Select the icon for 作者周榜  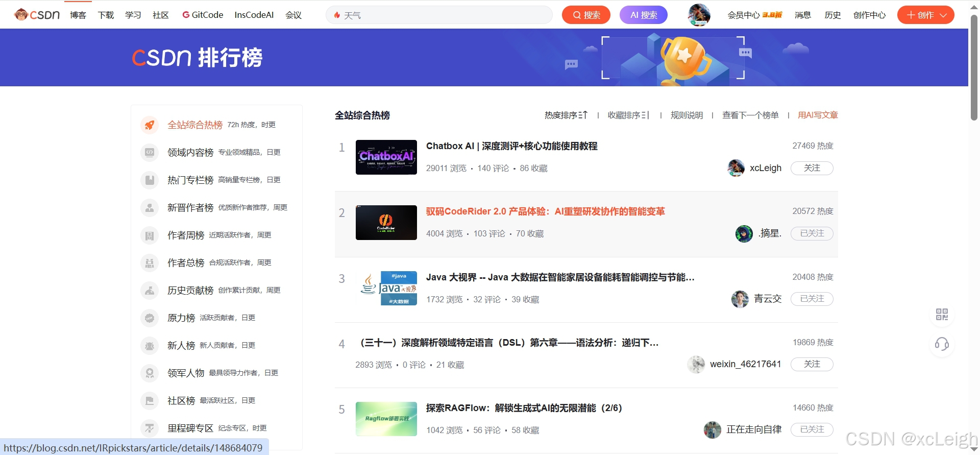tap(150, 235)
